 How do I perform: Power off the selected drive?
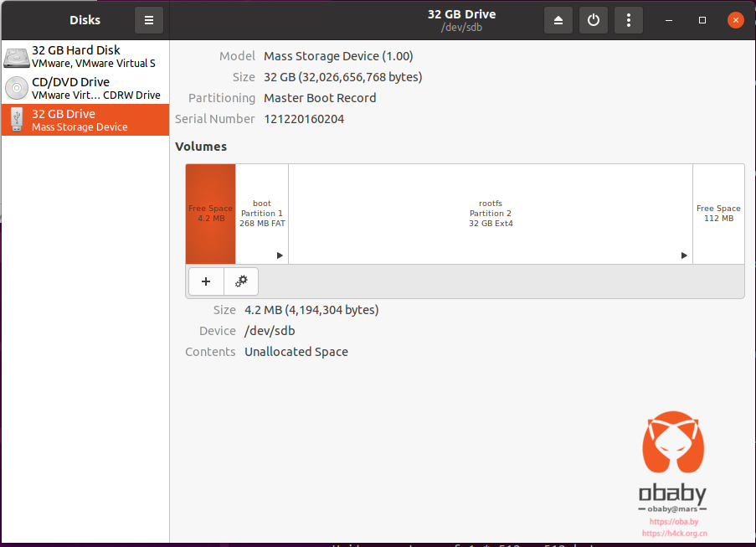593,20
